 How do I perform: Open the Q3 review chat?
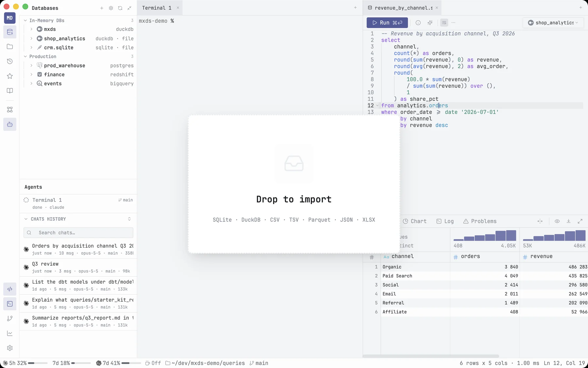(78, 267)
